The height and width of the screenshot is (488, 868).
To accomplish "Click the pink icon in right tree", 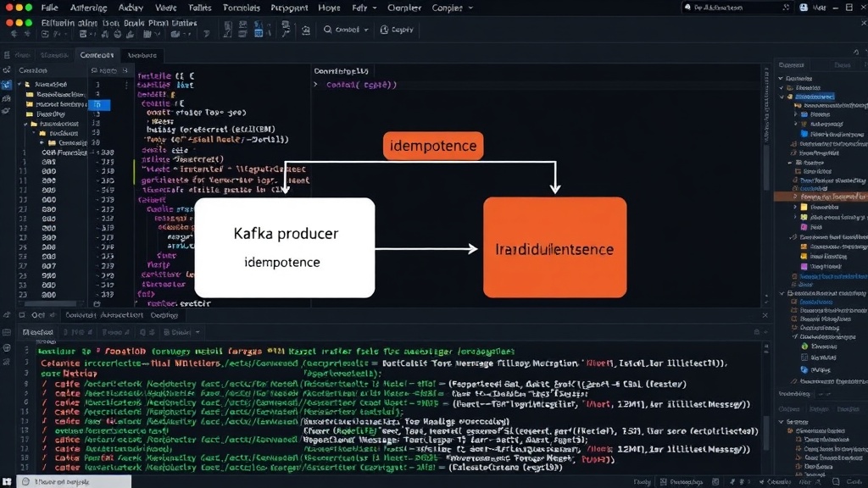I will coord(804,227).
